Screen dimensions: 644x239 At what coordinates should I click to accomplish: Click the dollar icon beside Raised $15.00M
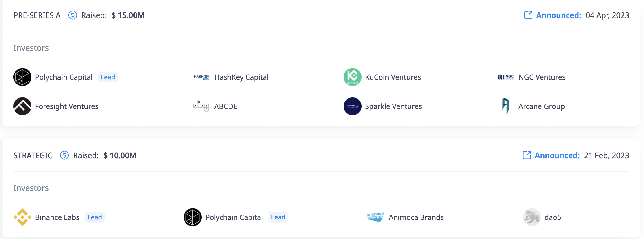pos(73,15)
